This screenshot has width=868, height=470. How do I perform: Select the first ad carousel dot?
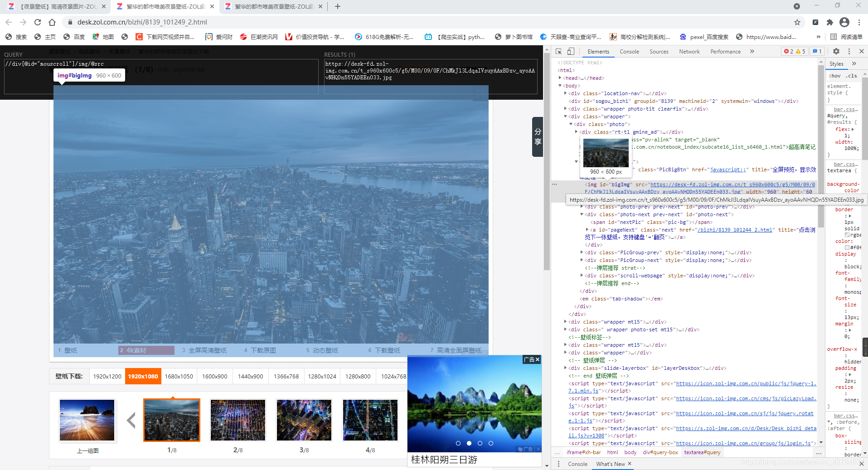[x=458, y=443]
